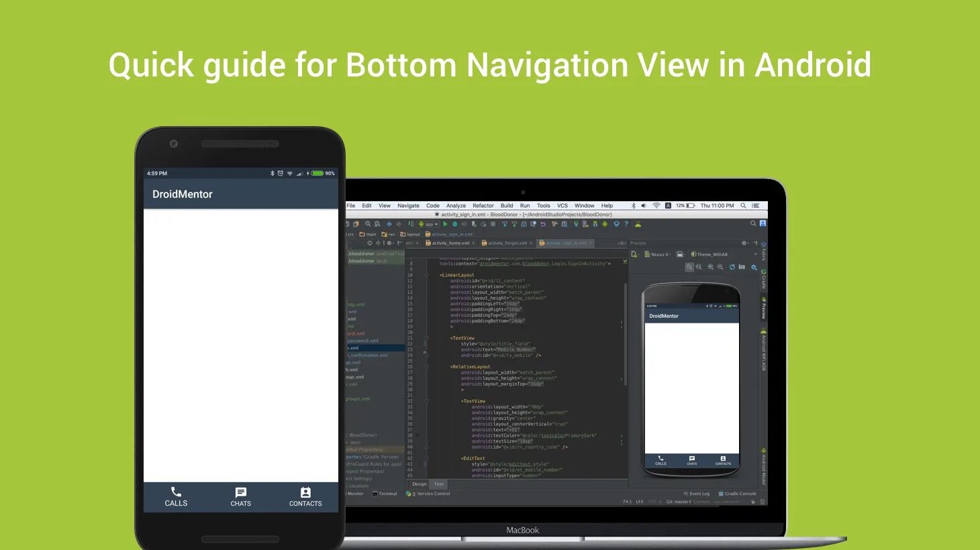Switch to the Text view tab
Screen dimensions: 980x550
[439, 484]
